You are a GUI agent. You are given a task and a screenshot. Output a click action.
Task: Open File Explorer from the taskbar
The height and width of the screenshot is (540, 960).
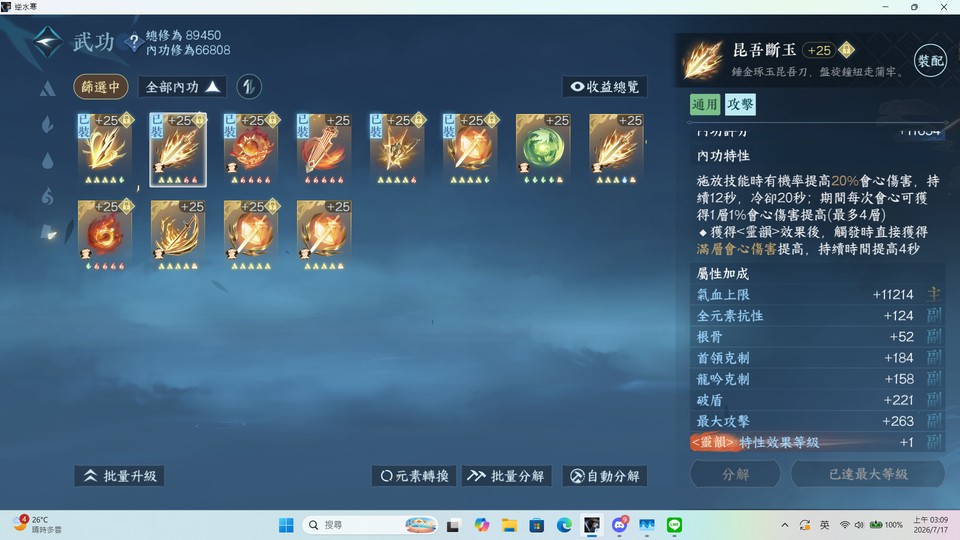509,525
